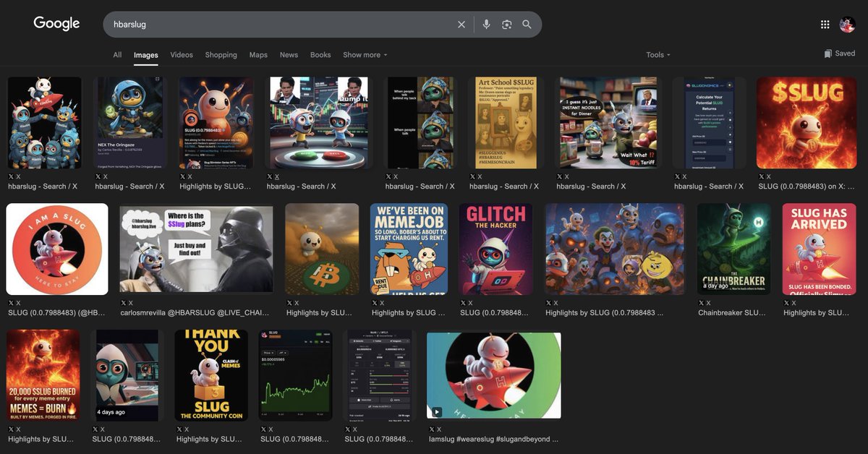868x454 pixels.
Task: Open the We've Been On Memejob image
Action: (409, 249)
